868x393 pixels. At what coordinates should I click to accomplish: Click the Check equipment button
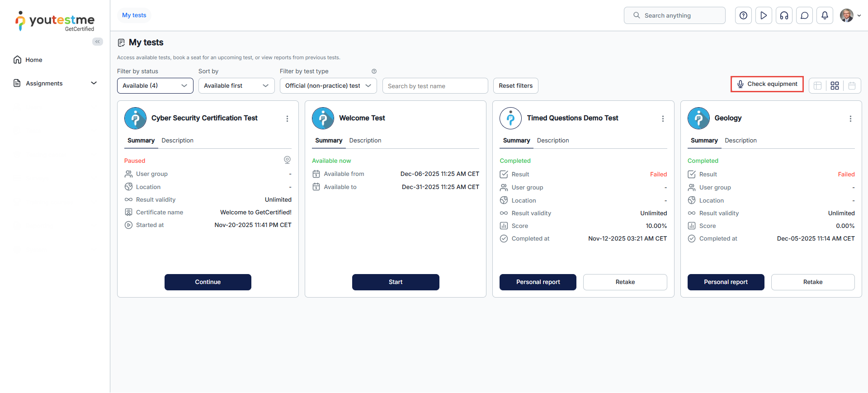pos(767,84)
